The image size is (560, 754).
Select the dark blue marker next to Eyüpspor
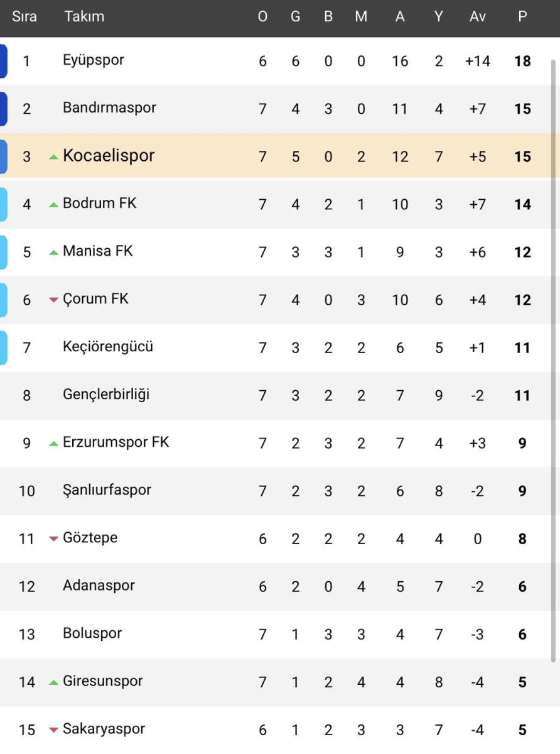coord(3,61)
